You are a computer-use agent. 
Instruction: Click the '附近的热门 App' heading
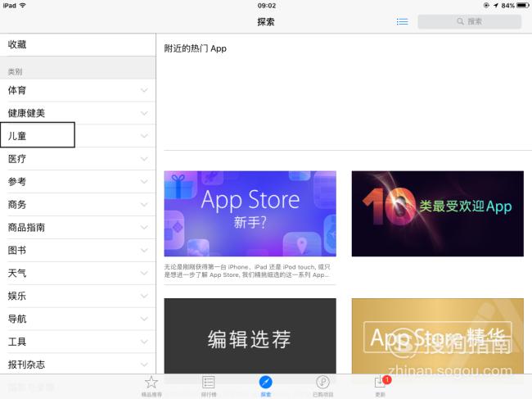195,48
